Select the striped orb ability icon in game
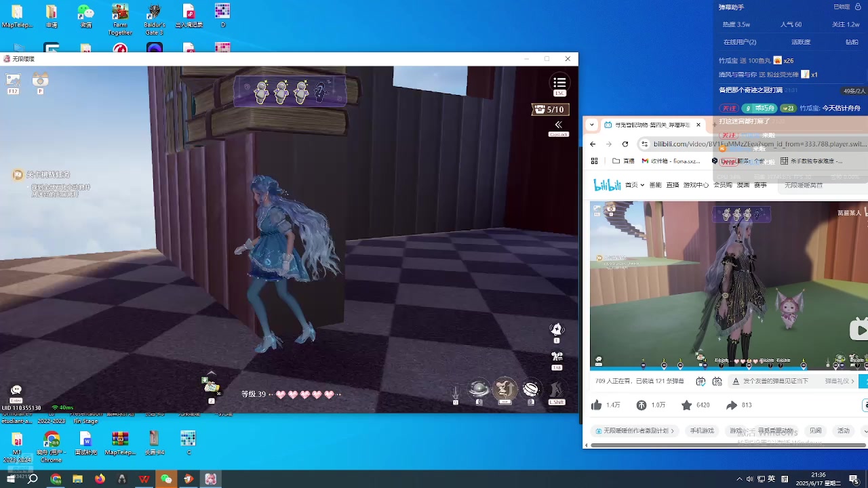This screenshot has width=868, height=488. click(x=530, y=389)
